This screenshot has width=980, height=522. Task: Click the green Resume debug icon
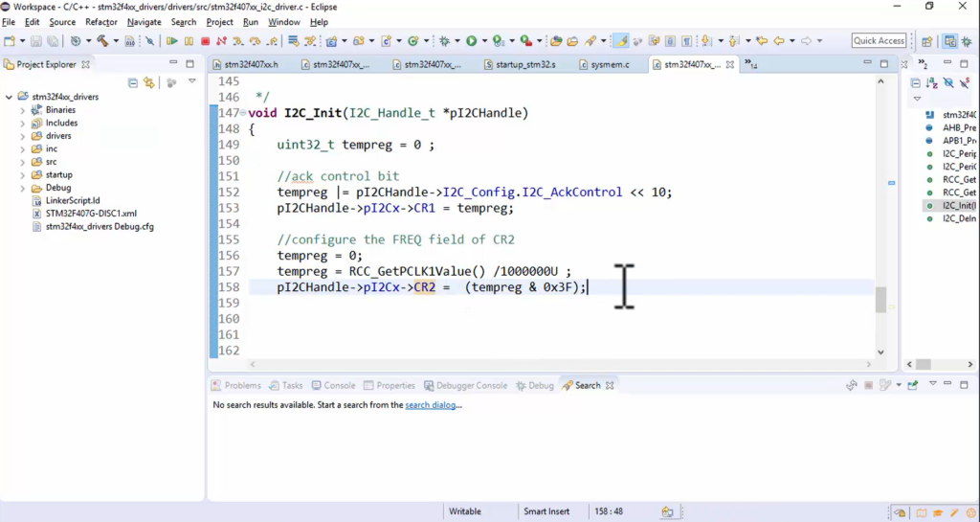tap(172, 41)
